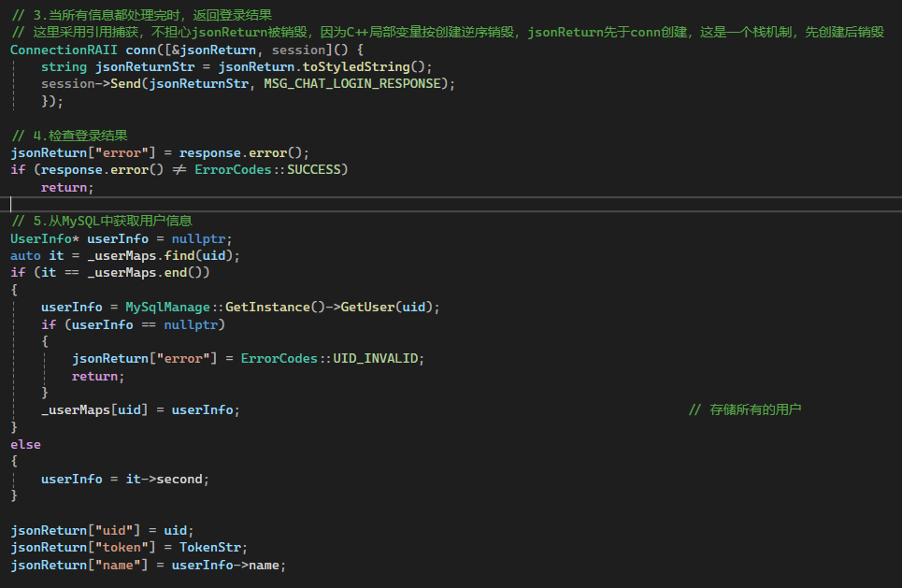Click 'ErrorCodes::UID_INVALID' in the assignment
Screen dimensions: 902x588
pos(329,358)
